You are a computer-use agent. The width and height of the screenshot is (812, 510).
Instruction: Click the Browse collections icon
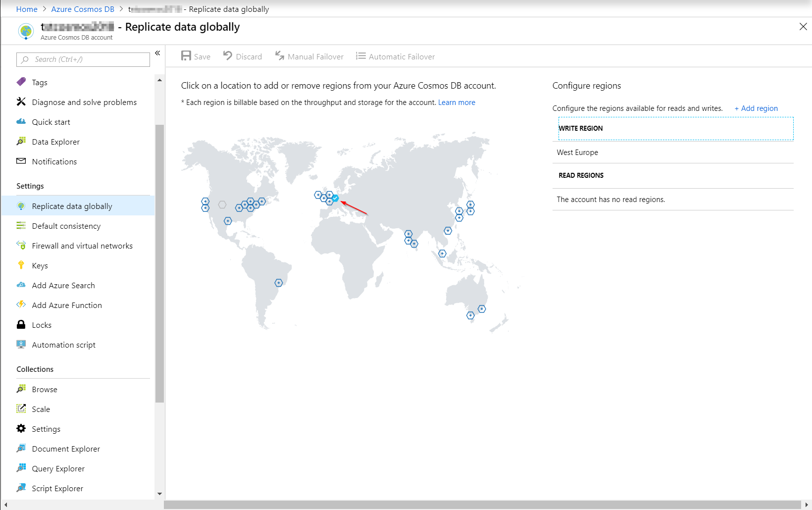tap(21, 389)
